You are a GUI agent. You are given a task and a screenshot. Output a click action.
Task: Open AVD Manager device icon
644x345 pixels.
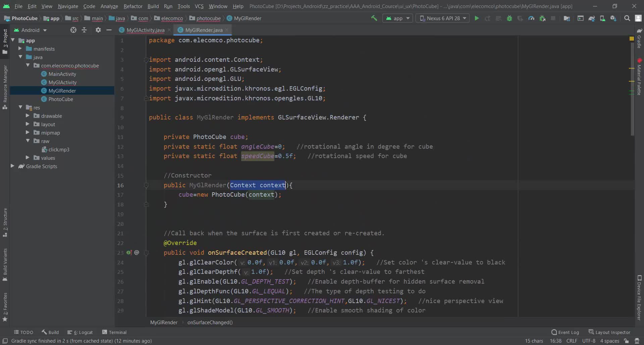click(x=602, y=18)
